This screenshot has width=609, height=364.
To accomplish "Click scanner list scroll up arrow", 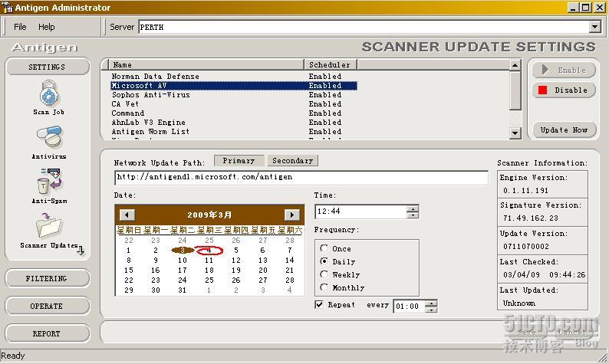I will [x=515, y=65].
